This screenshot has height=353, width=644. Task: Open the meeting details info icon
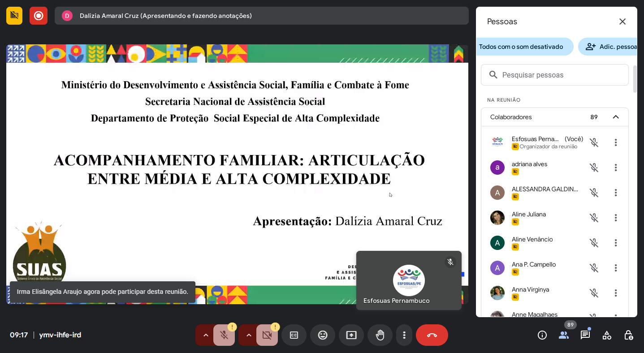pos(542,335)
